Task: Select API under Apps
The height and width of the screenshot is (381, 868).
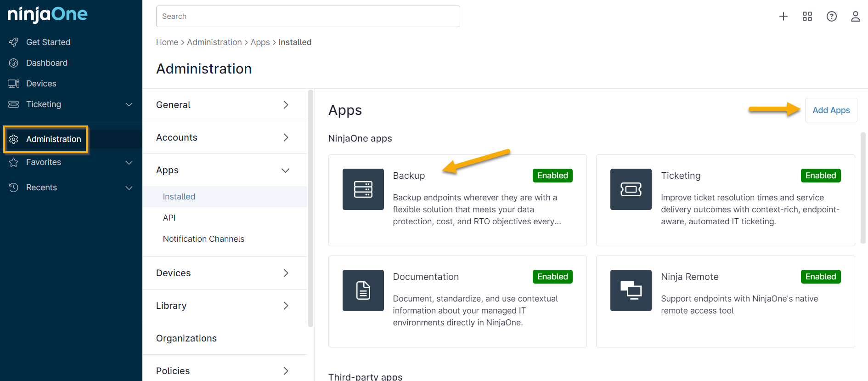Action: (x=169, y=218)
